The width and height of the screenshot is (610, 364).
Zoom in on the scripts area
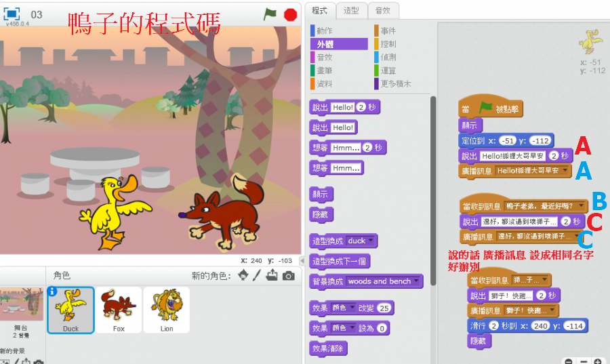point(598,362)
